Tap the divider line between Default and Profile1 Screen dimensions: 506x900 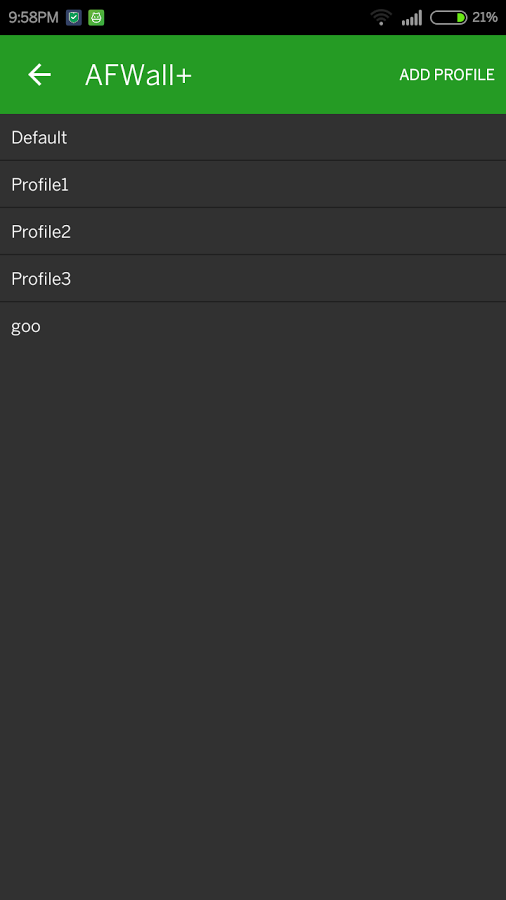[253, 161]
